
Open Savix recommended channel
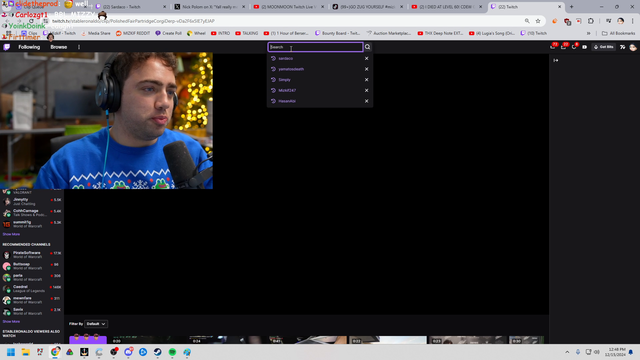pyautogui.click(x=32, y=311)
